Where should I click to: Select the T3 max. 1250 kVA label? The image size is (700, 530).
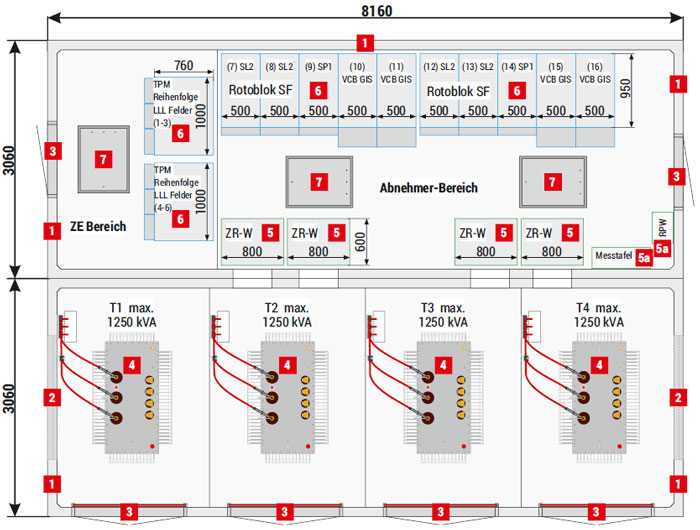click(x=443, y=315)
